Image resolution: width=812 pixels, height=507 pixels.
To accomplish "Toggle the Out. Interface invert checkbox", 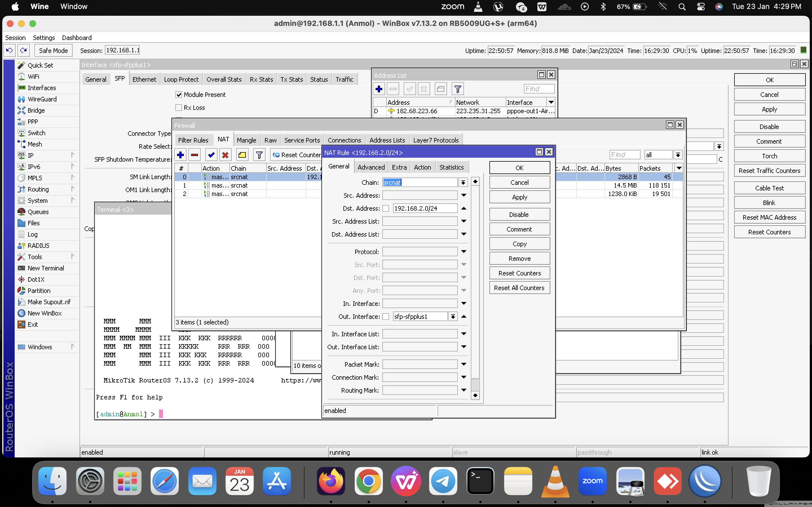I will pyautogui.click(x=386, y=317).
